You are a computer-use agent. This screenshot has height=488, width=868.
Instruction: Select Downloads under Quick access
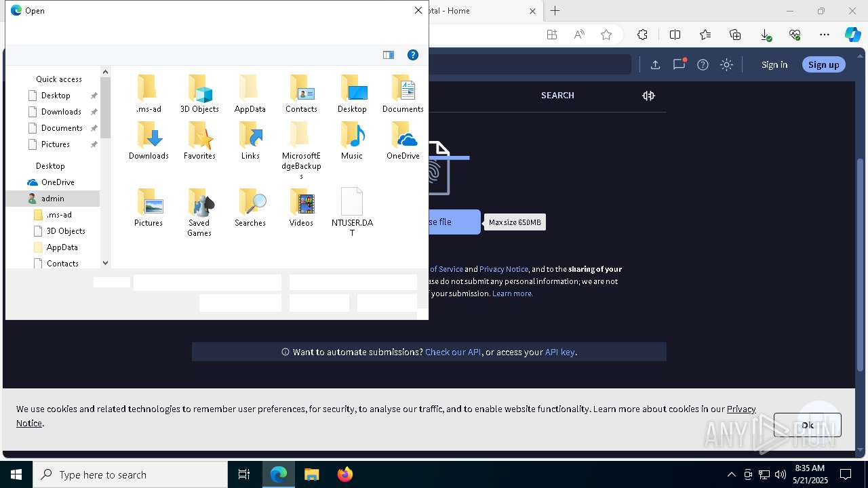(61, 112)
